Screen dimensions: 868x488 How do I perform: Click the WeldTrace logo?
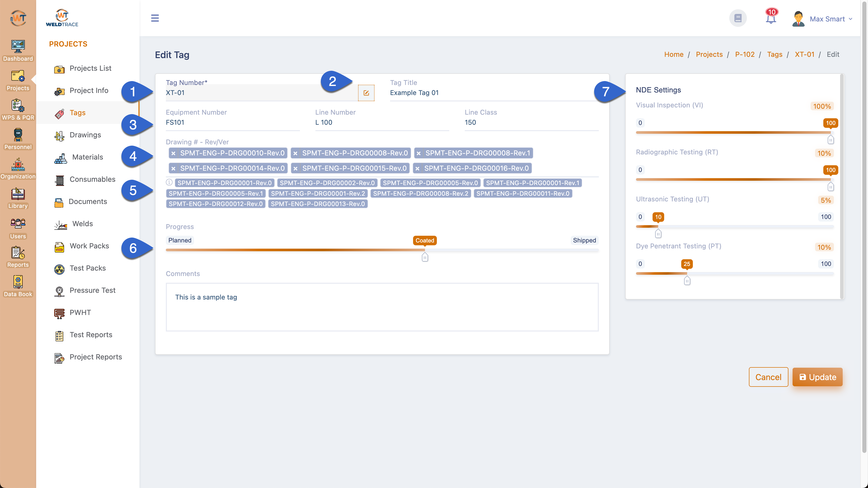click(x=62, y=18)
